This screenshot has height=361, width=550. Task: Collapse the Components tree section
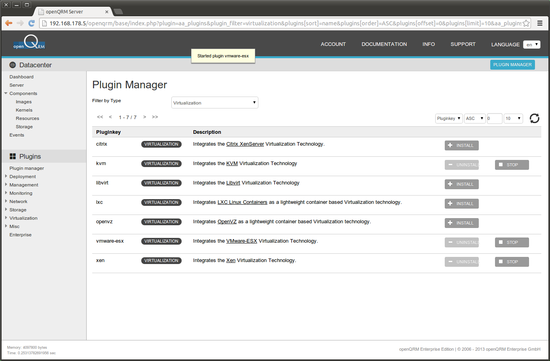click(x=6, y=93)
